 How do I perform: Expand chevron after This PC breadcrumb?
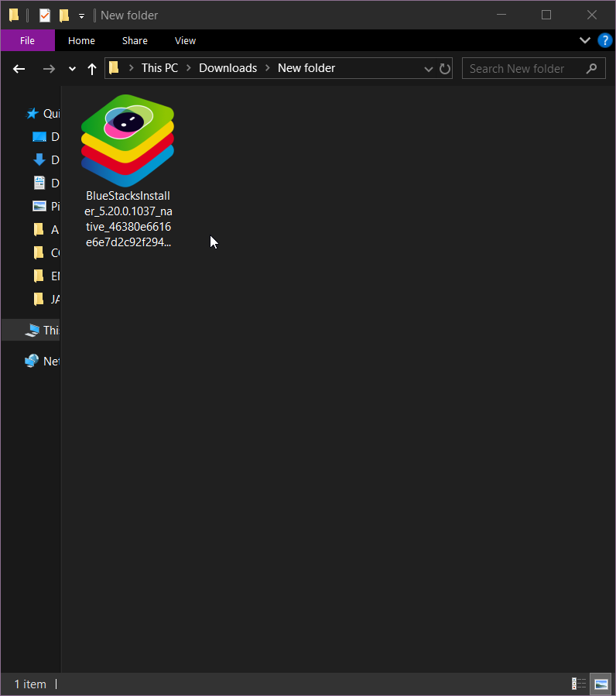coord(189,68)
